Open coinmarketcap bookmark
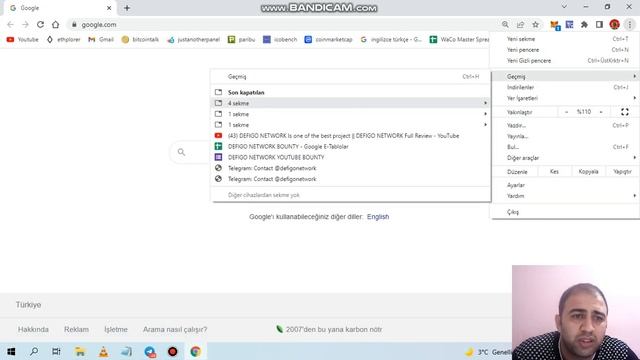Image resolution: width=640 pixels, height=360 pixels. pyautogui.click(x=328, y=40)
